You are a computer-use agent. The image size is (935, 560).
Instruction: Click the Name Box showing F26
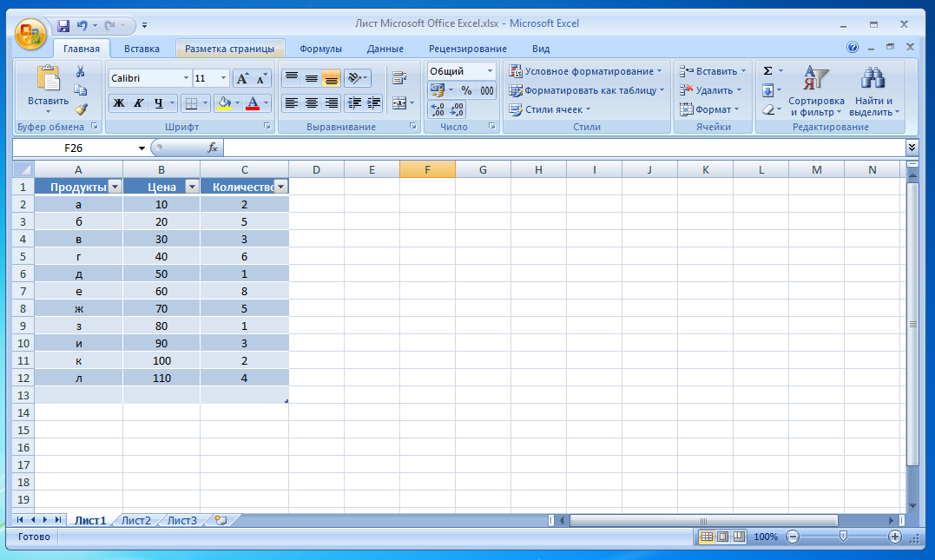click(x=74, y=148)
